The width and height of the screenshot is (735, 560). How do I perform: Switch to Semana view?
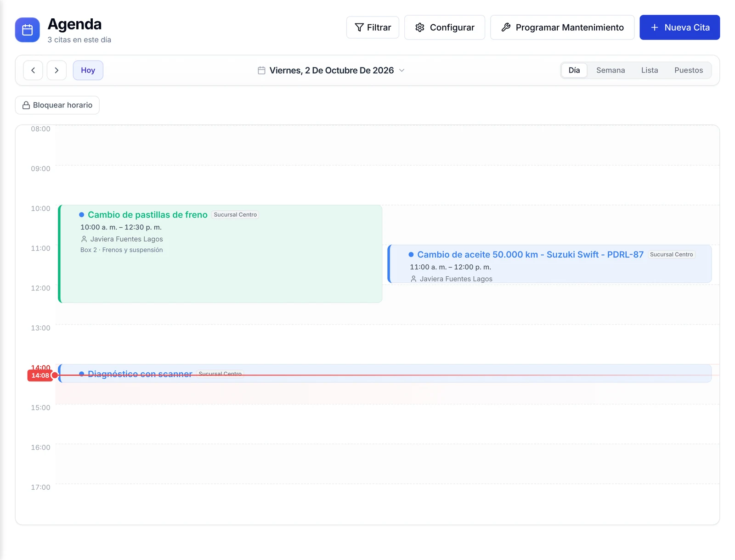click(610, 70)
